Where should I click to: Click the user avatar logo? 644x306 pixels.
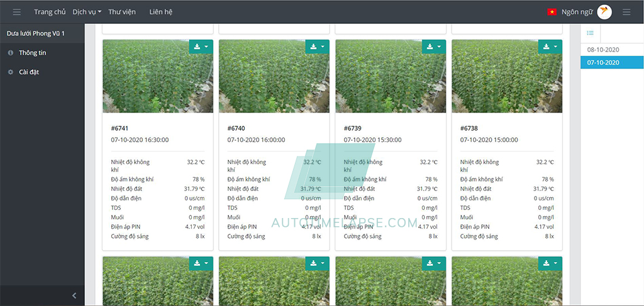[x=604, y=12]
